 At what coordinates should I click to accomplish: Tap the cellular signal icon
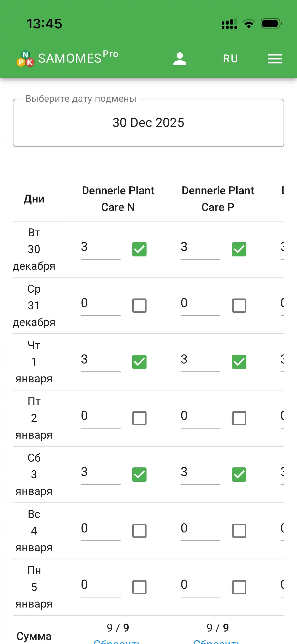tap(229, 24)
